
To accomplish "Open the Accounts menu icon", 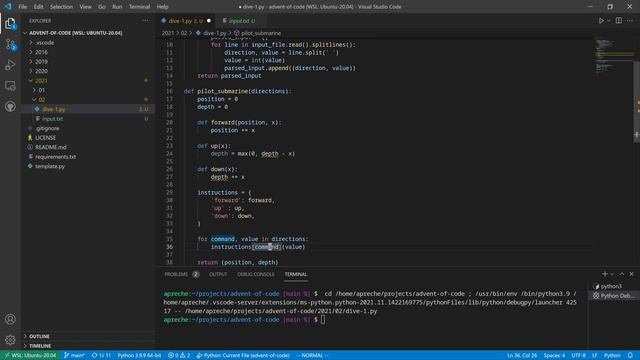I will click(x=10, y=319).
